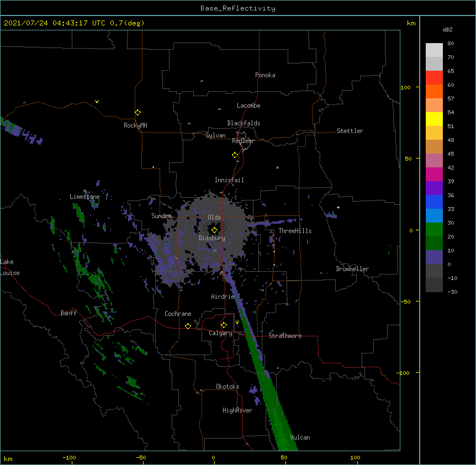The image size is (476, 465).
Task: Click the Sundre city label
Action: coord(161,216)
